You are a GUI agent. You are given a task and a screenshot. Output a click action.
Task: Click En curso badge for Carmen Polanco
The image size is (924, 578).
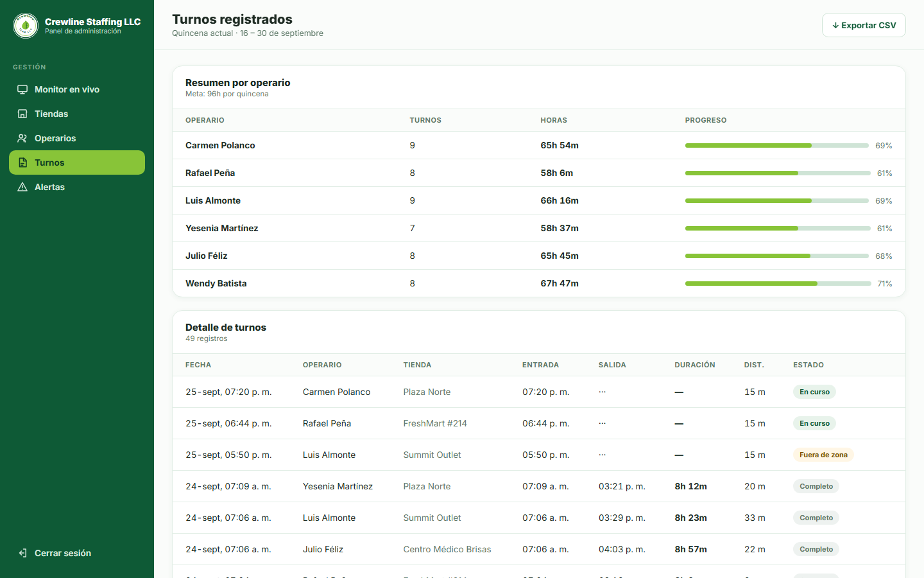point(814,392)
